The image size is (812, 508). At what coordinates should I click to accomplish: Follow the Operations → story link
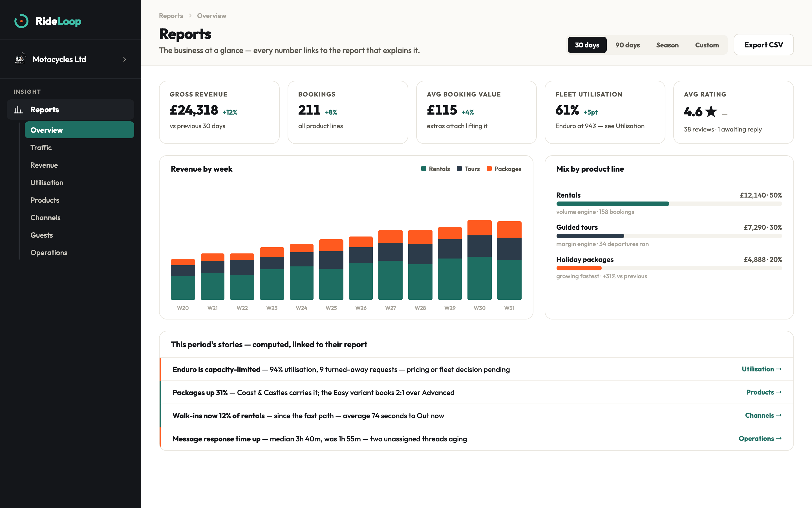click(x=760, y=439)
